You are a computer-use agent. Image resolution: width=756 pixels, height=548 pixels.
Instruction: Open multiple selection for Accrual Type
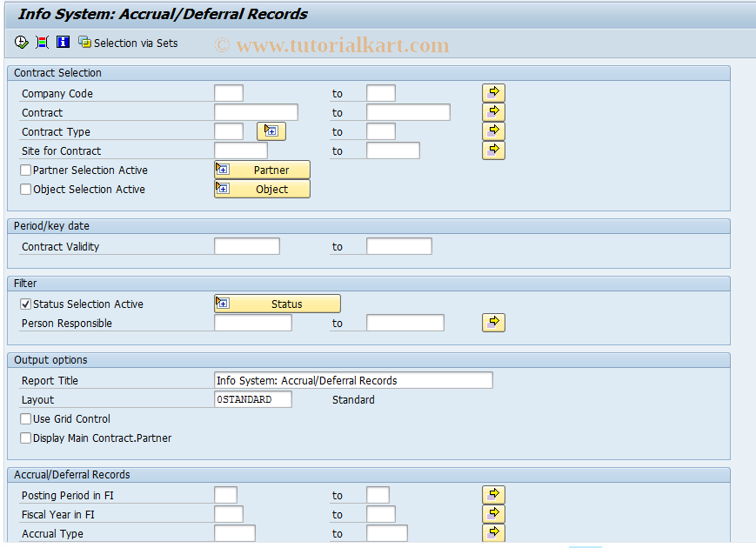click(x=493, y=532)
